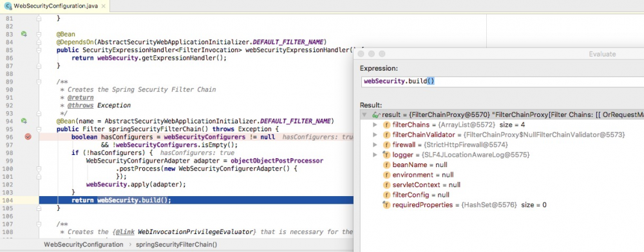
Task: Click the close button of Evaluate window
Action: pyautogui.click(x=361, y=54)
